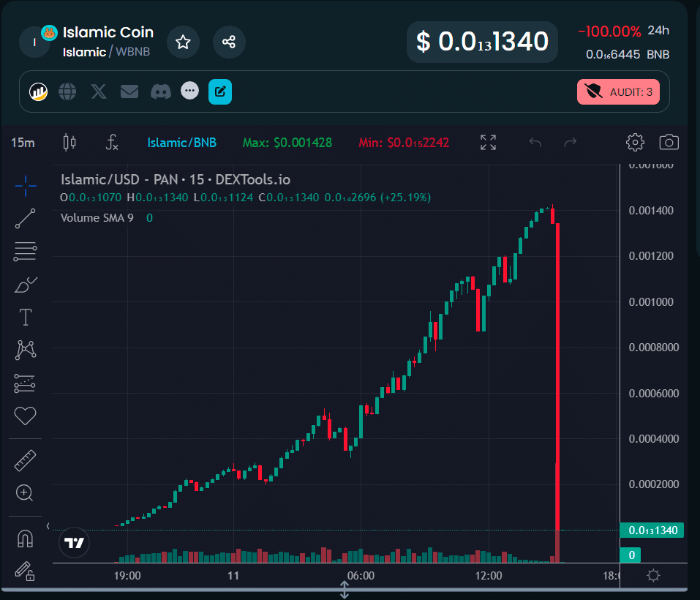Viewport: 700px width, 600px height.
Task: Open the chart settings gear
Action: coord(635,142)
